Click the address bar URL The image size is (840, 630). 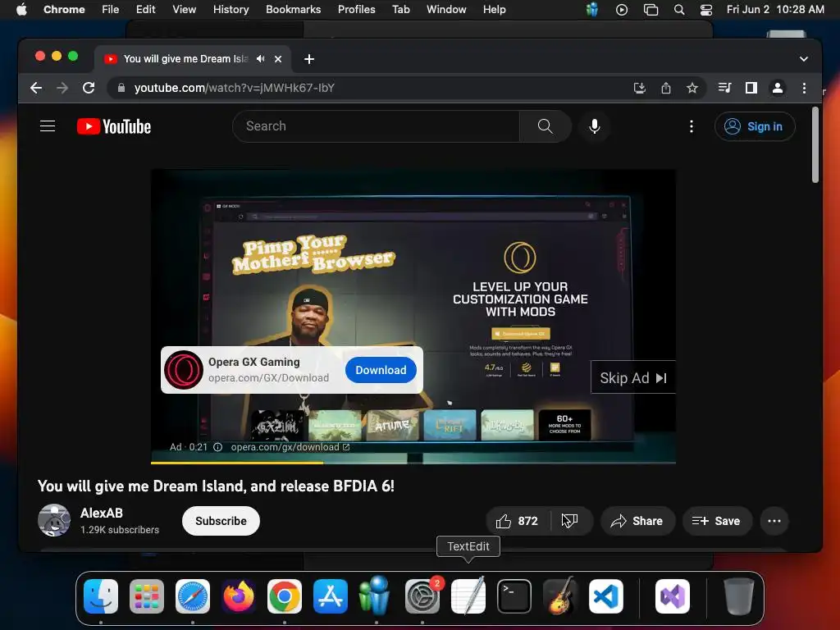(x=234, y=88)
